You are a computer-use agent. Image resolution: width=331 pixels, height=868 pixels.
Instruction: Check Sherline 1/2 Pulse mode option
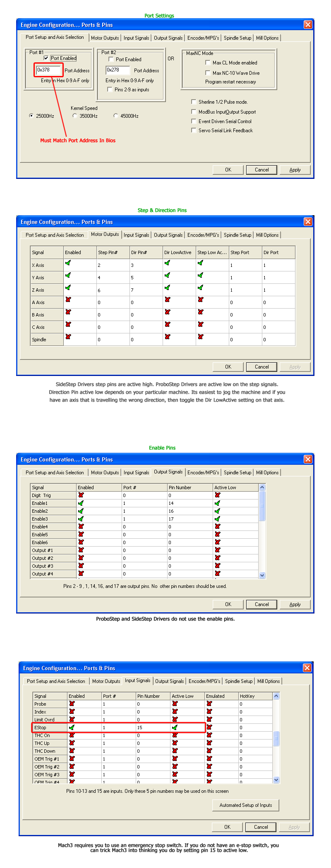(194, 102)
